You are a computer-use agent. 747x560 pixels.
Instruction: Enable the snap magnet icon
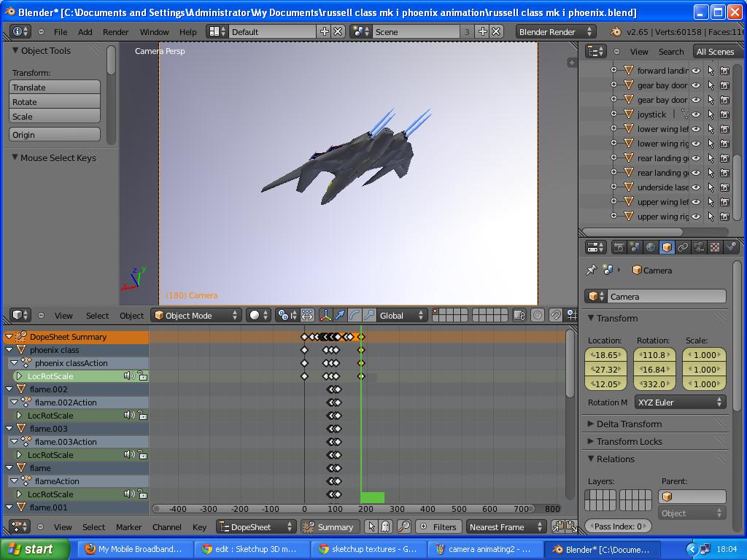pos(555,315)
